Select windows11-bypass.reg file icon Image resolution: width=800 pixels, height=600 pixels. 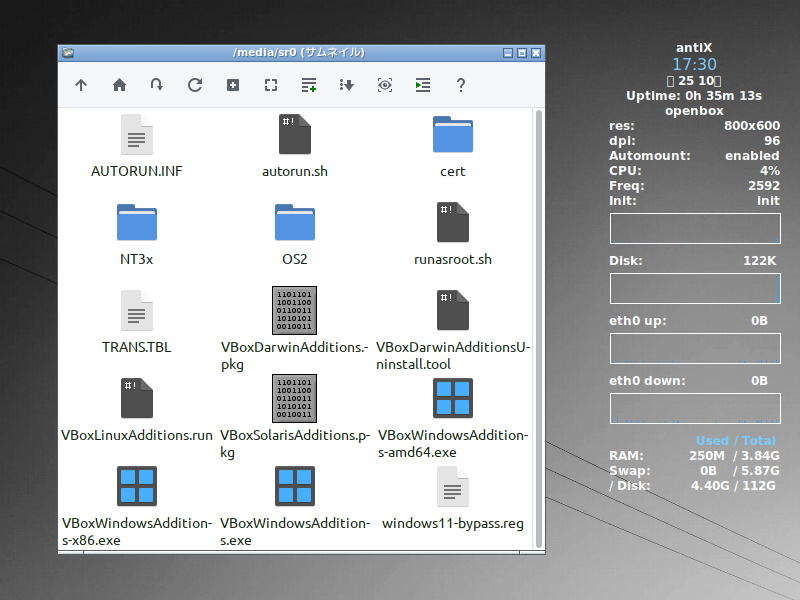(453, 486)
